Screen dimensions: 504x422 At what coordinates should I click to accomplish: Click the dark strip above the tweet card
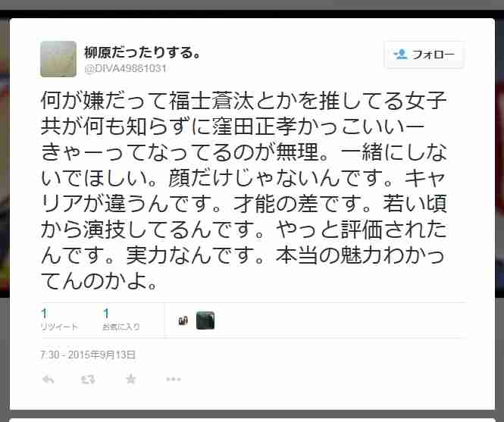pyautogui.click(x=252, y=14)
